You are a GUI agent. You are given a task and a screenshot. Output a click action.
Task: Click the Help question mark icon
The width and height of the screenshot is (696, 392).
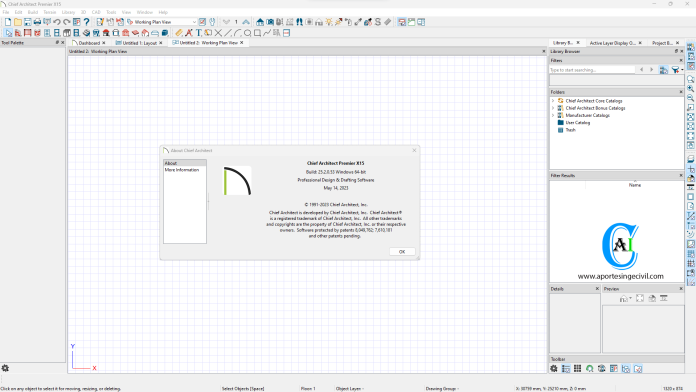coord(87,22)
